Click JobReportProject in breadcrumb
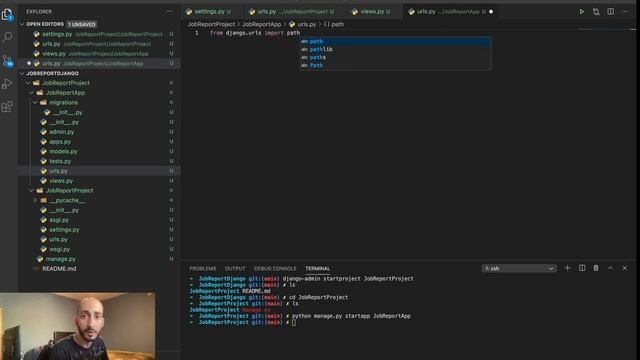 point(211,24)
